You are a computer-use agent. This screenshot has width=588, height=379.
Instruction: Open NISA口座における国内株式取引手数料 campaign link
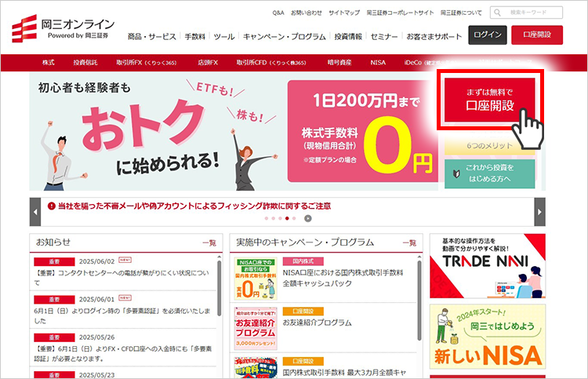click(x=343, y=278)
